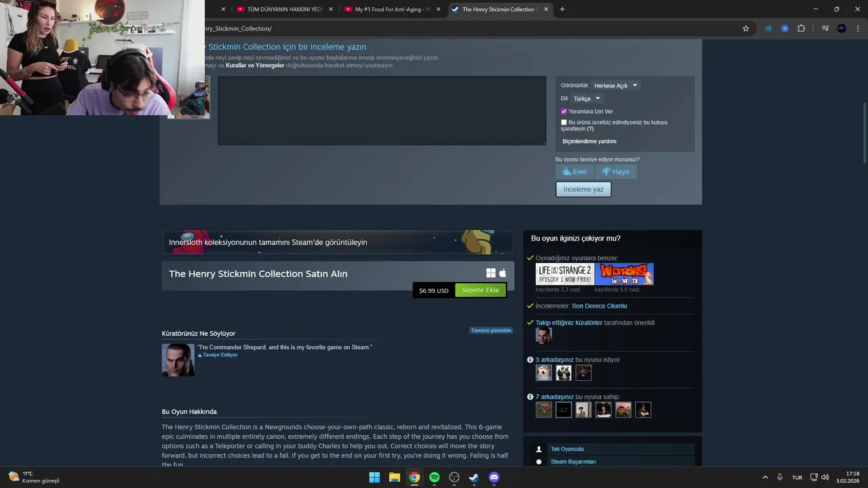
Task: Click inside the review text area
Action: pos(382,110)
